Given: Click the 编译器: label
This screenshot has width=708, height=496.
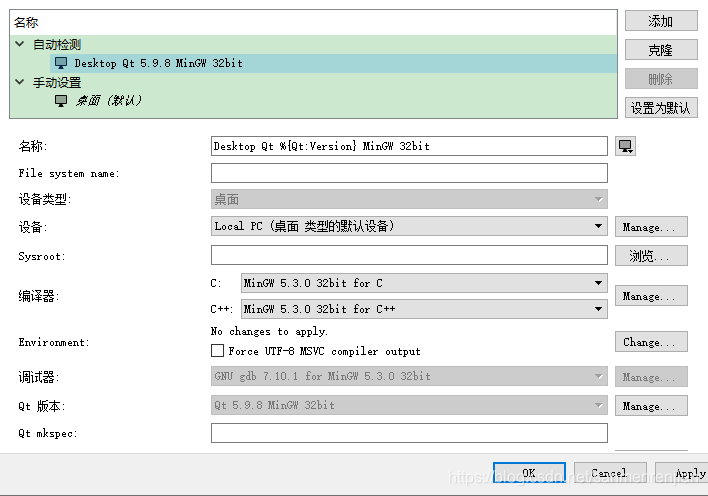Looking at the screenshot, I should pos(39,296).
